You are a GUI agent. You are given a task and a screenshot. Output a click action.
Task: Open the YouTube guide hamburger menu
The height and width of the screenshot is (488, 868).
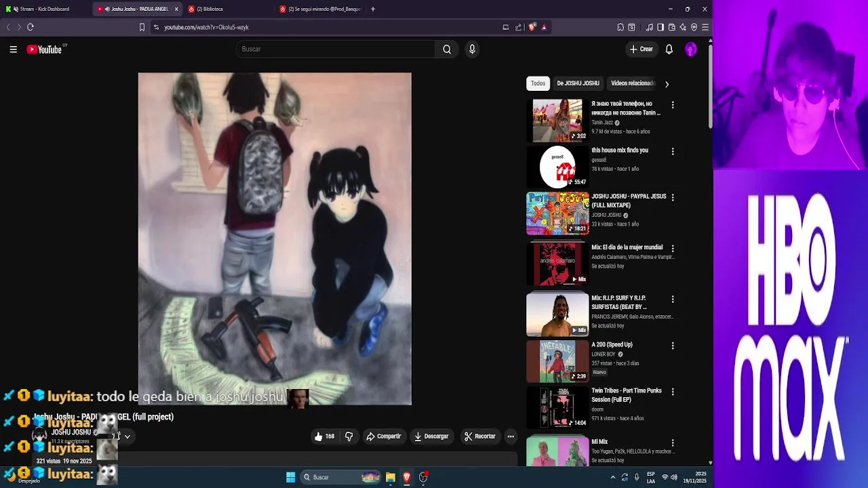coord(13,49)
